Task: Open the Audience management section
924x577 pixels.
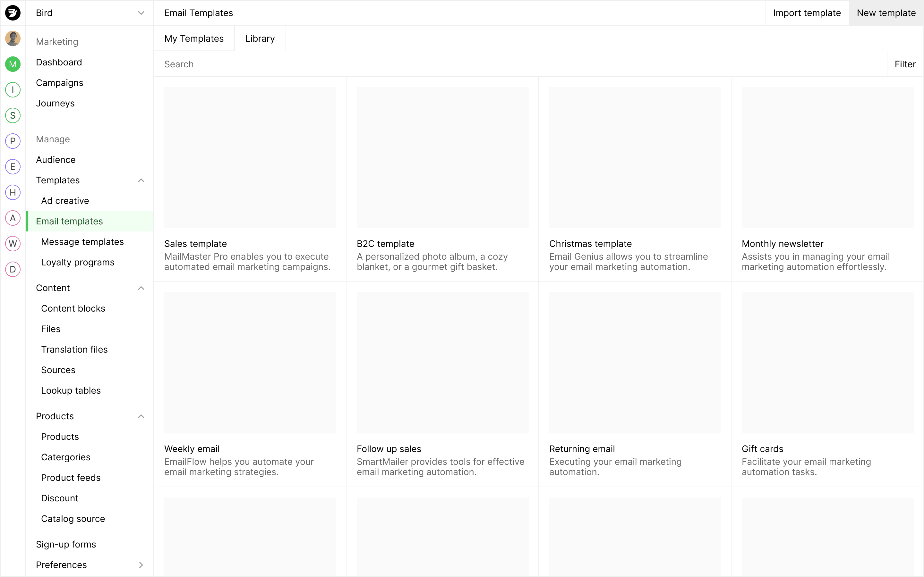Action: [x=56, y=160]
